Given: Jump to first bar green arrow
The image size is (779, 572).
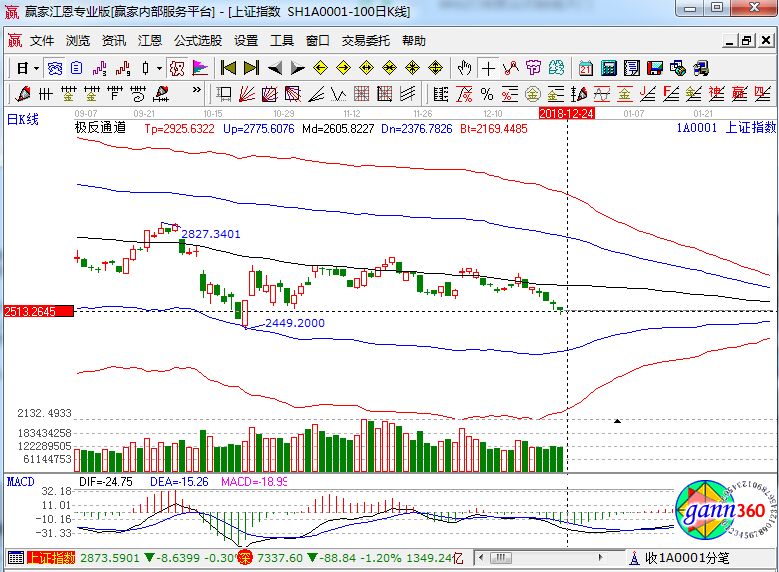Looking at the screenshot, I should 228,69.
